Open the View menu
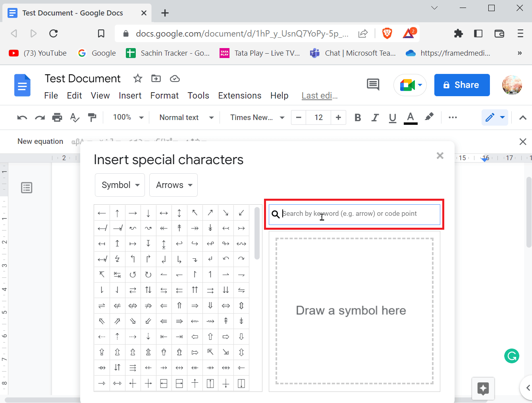 click(100, 96)
